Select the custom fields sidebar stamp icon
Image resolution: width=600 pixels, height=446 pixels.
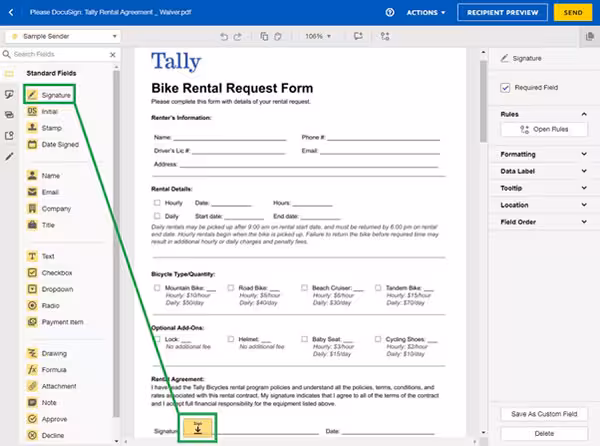point(9,94)
